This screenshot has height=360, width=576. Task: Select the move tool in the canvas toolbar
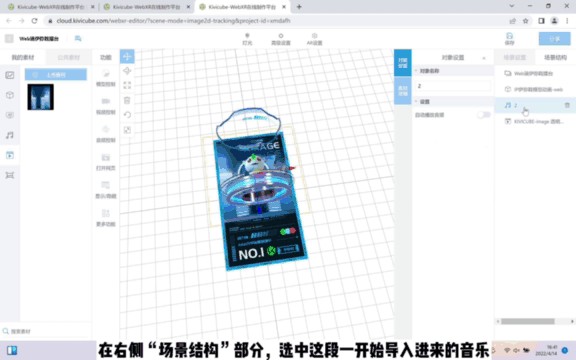pyautogui.click(x=127, y=57)
